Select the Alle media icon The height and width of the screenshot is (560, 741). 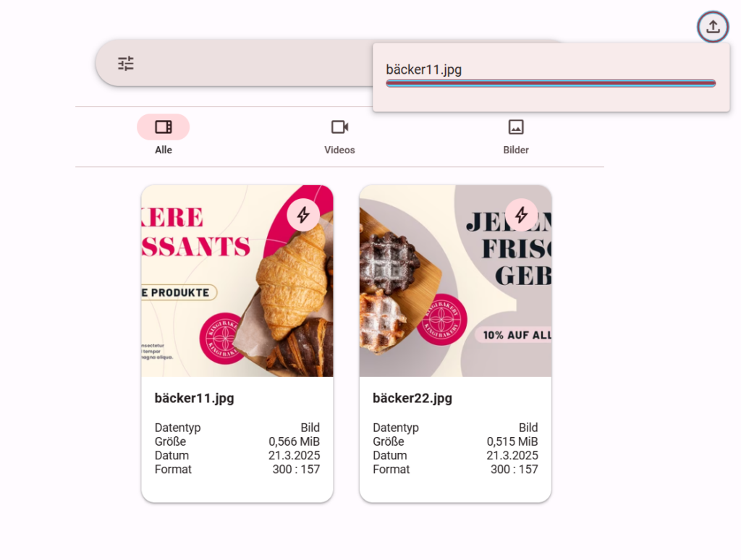[x=164, y=127]
